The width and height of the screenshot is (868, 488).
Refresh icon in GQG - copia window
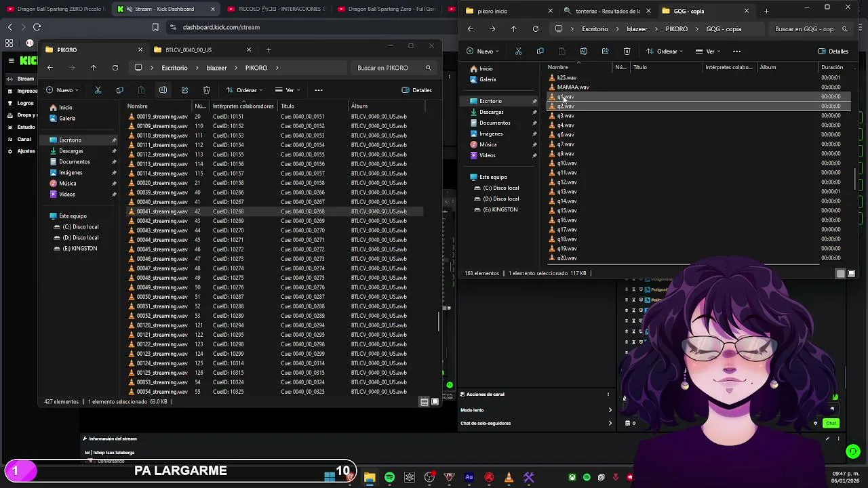tap(536, 29)
